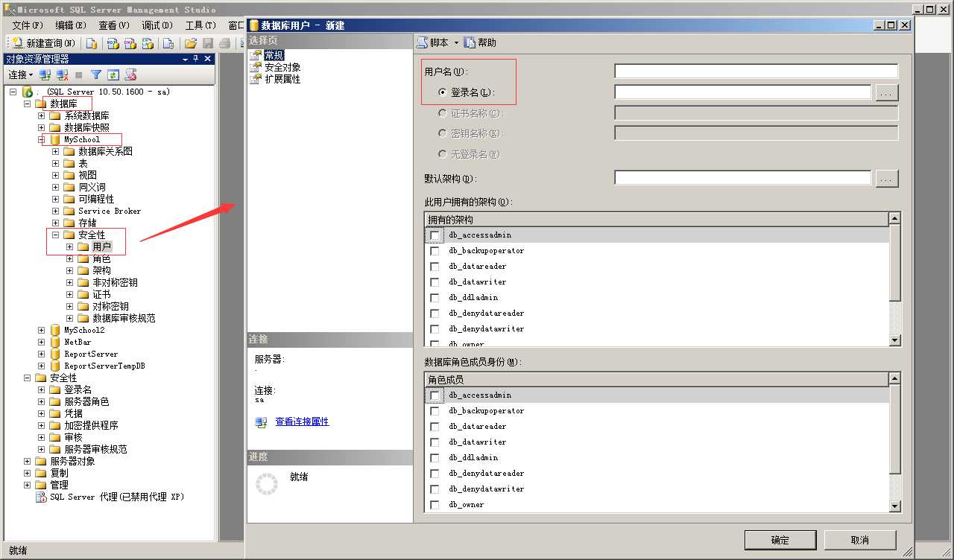The image size is (954, 560).
Task: Open the 调试 menu
Action: pyautogui.click(x=157, y=25)
